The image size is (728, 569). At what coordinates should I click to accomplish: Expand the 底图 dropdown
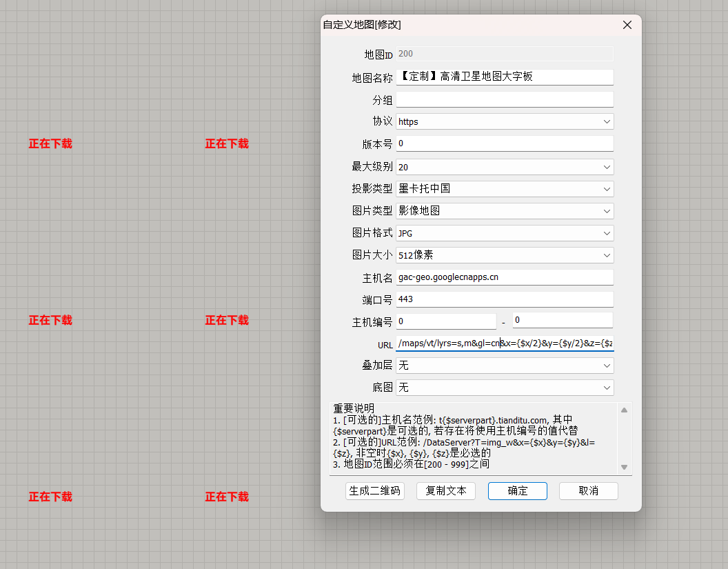[505, 388]
